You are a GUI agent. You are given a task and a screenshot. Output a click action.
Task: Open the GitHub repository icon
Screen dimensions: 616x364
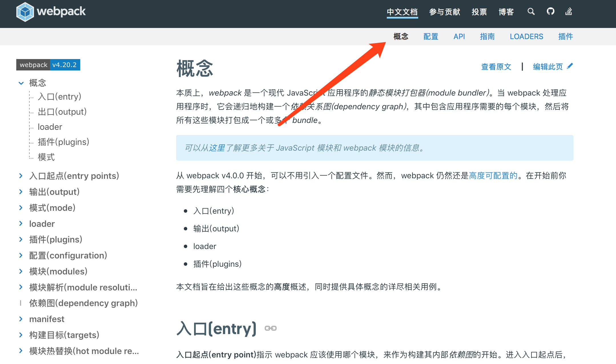click(x=550, y=11)
